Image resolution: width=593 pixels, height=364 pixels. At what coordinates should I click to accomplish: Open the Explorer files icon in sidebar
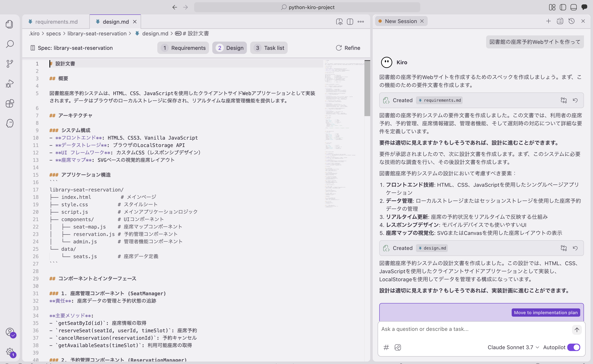(10, 24)
